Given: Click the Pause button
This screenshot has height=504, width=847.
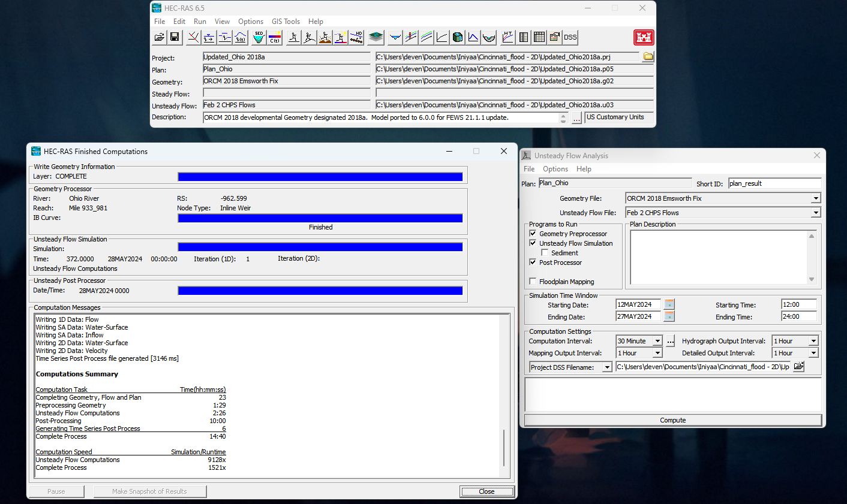Looking at the screenshot, I should pyautogui.click(x=56, y=491).
